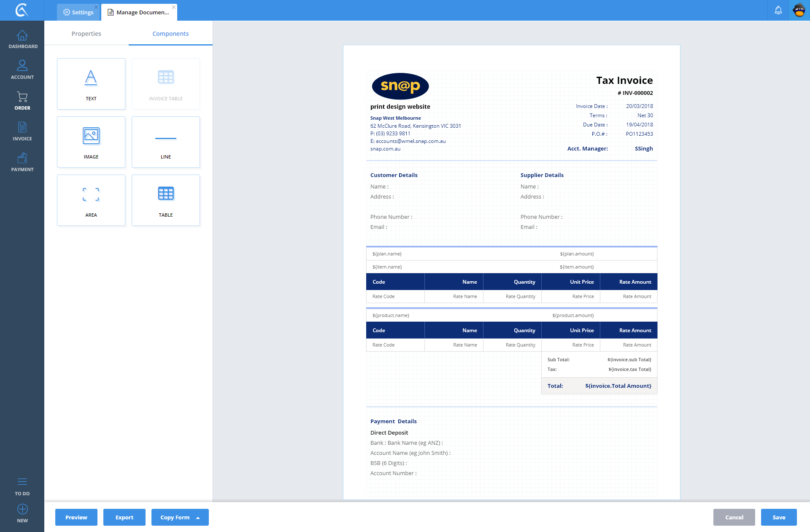Save the document template
Screen dimensions: 810x532
(778, 517)
